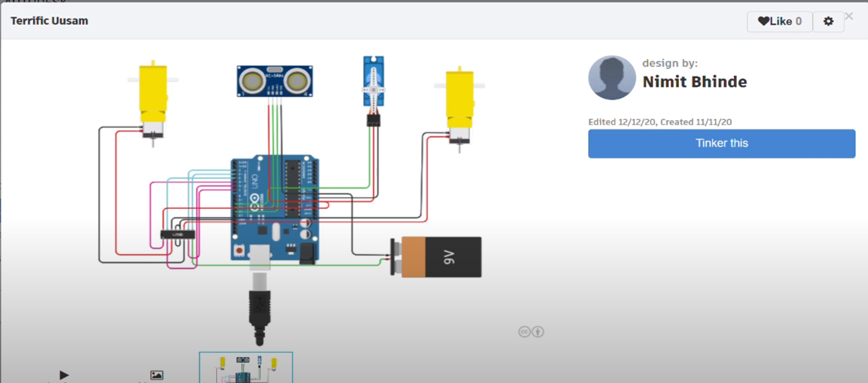Close the design preview dialog

(x=849, y=17)
